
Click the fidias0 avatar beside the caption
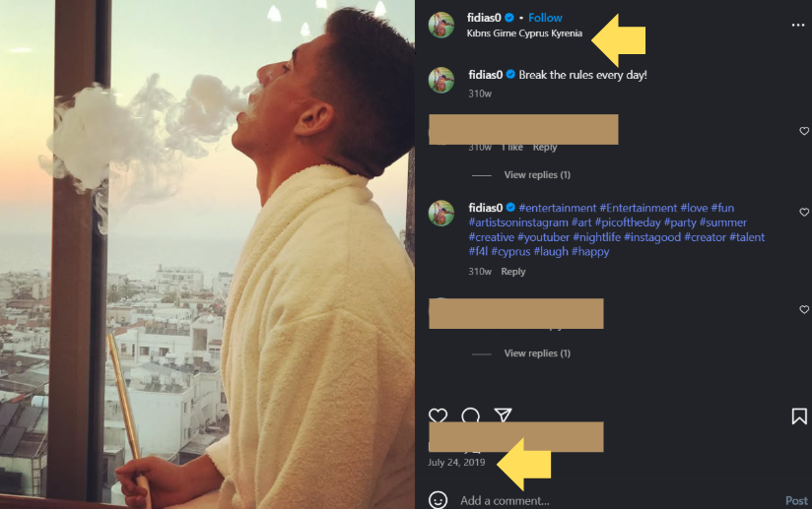[441, 80]
